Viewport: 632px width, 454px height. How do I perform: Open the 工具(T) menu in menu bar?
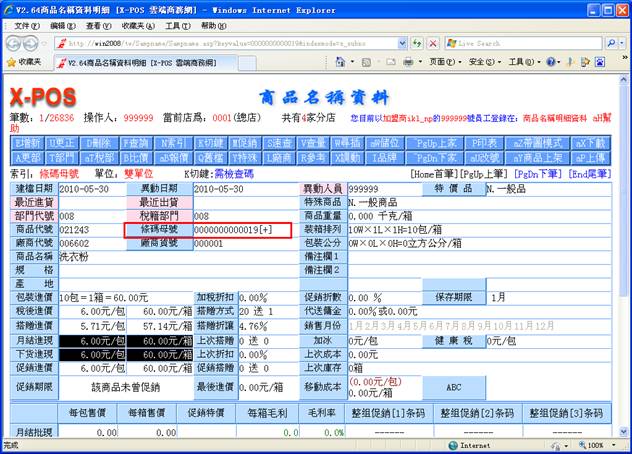point(178,24)
